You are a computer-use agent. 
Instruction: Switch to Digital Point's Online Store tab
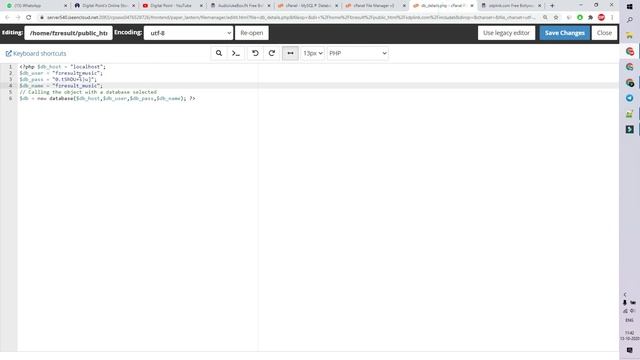click(x=104, y=6)
